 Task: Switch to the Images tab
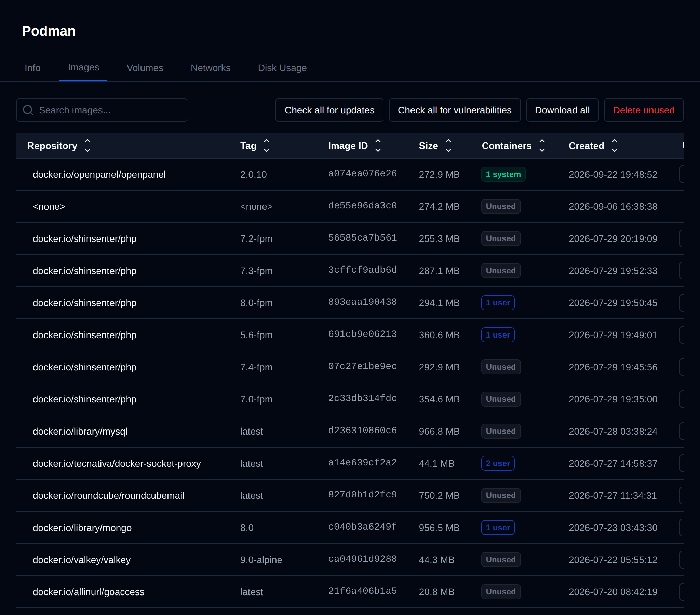pos(83,67)
